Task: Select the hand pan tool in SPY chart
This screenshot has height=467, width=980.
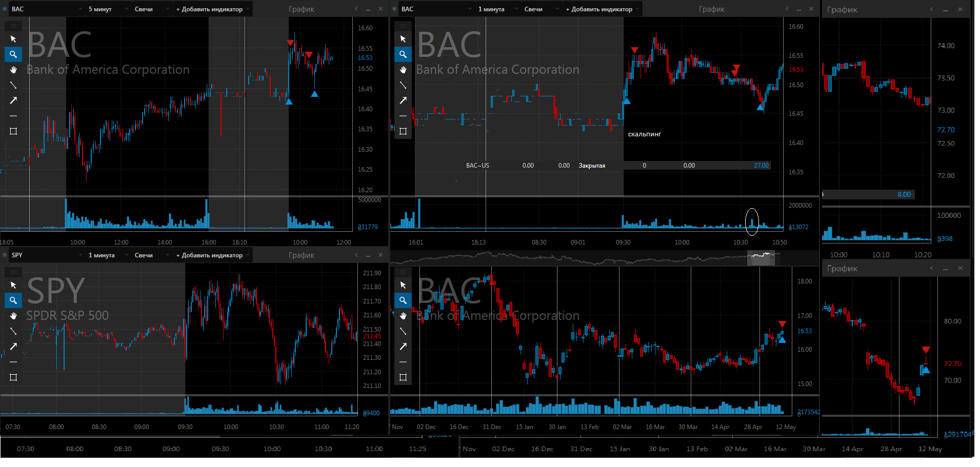Action: tap(13, 316)
